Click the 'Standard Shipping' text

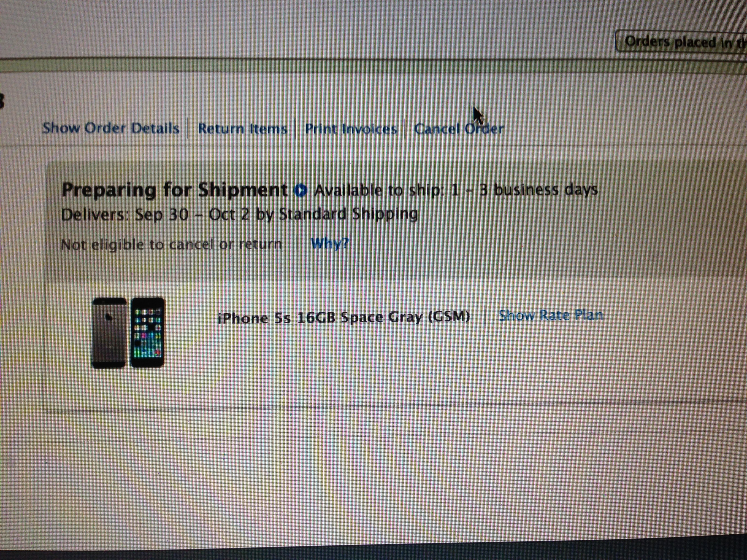(348, 214)
